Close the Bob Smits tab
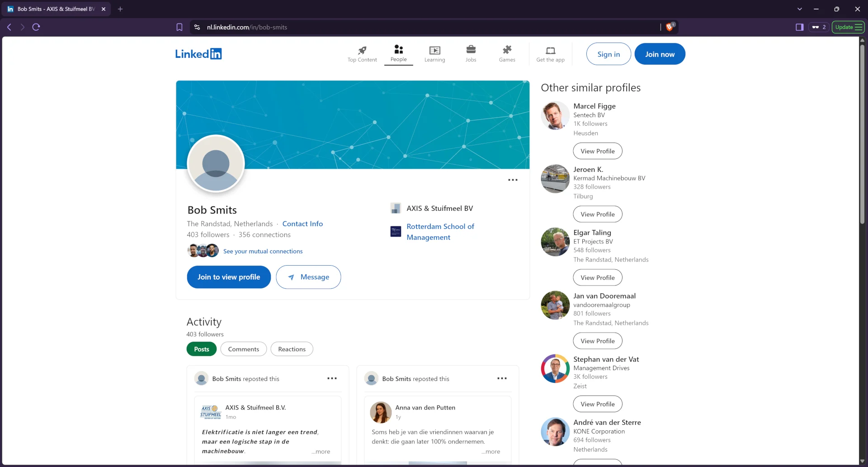This screenshot has height=467, width=868. pyautogui.click(x=104, y=9)
